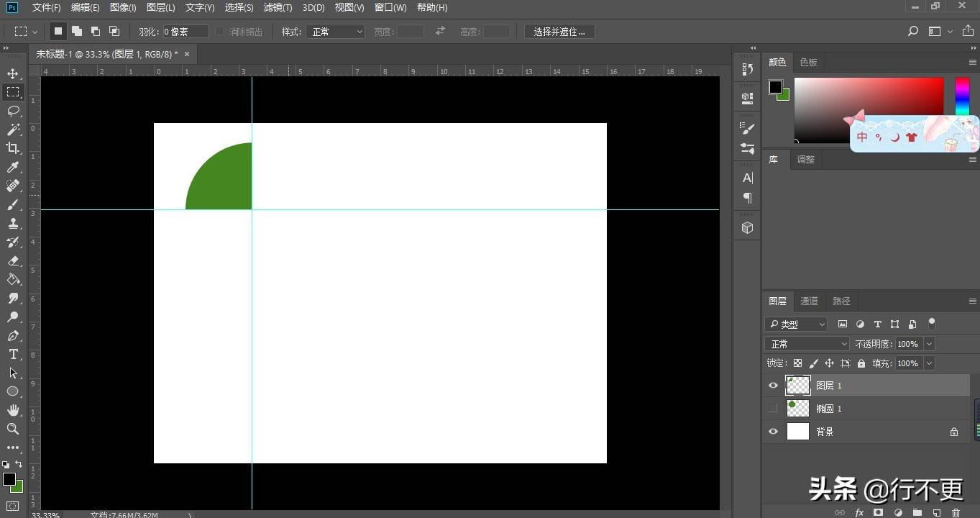Select the Magic Wand tool
Screen dimensions: 980x518
(x=13, y=129)
